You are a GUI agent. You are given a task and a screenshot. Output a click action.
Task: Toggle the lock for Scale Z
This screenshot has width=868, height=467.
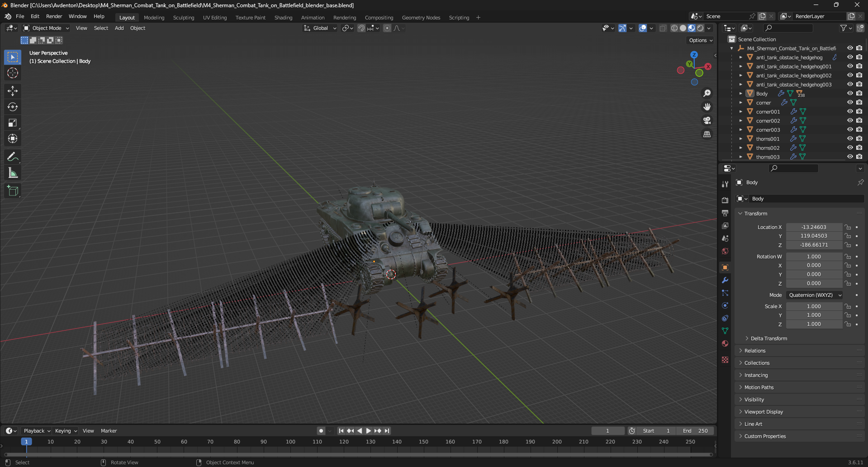coord(848,324)
